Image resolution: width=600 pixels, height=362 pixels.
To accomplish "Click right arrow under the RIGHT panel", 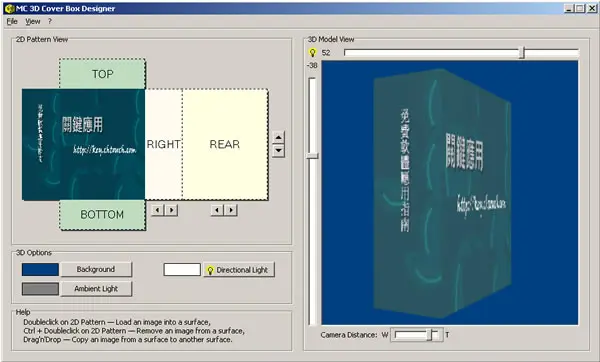I will pyautogui.click(x=171, y=210).
